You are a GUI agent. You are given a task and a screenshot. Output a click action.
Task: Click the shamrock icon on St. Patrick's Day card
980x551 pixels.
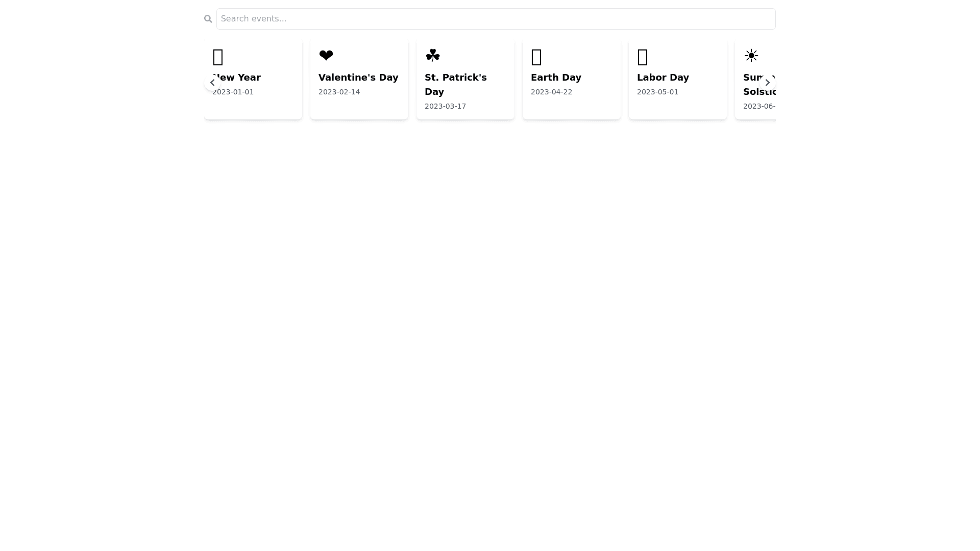tap(432, 55)
